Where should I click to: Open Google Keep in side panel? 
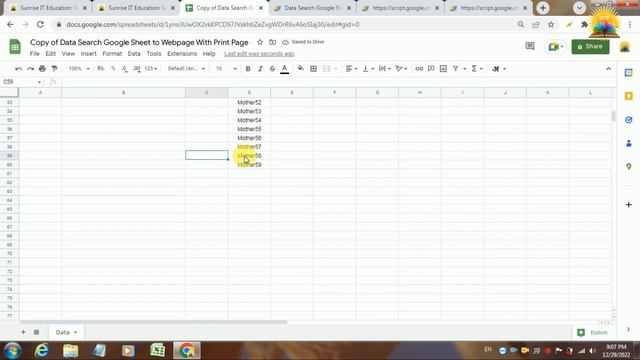coord(629,96)
